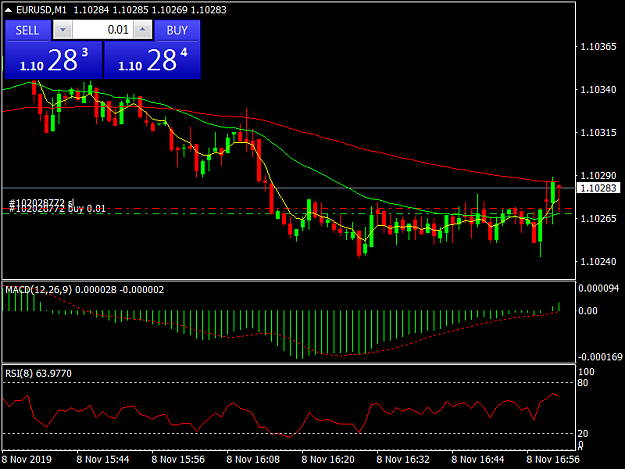This screenshot has width=625, height=469.
Task: Click the sell price 1.10 28 3 panel
Action: click(x=53, y=60)
